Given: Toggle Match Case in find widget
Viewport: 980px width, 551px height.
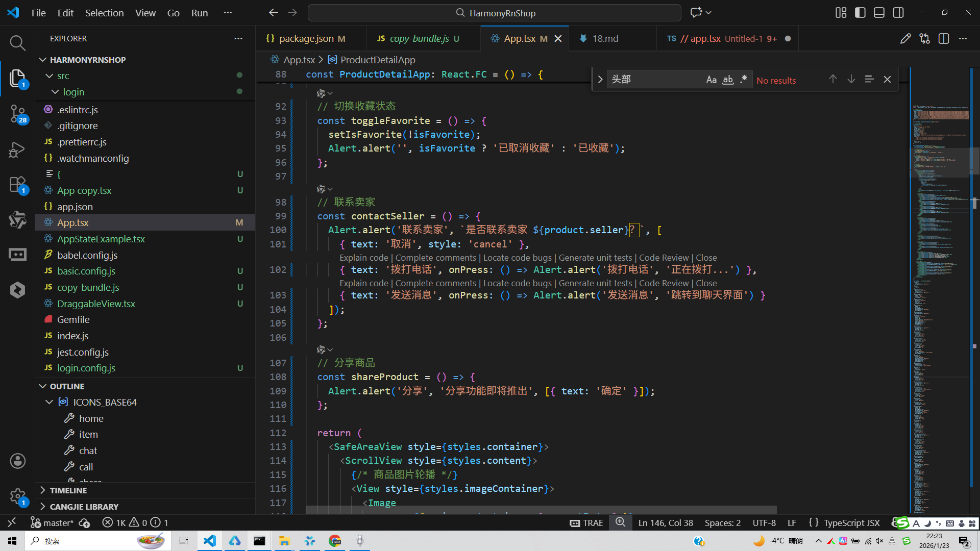Looking at the screenshot, I should [x=711, y=80].
